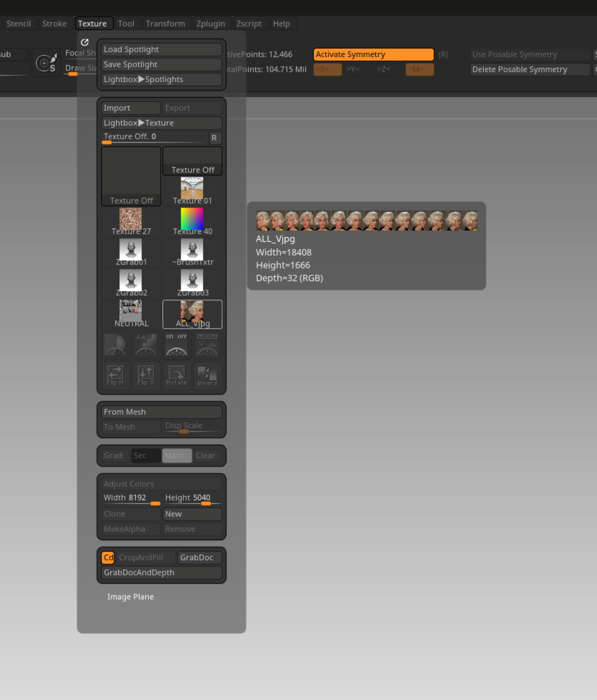Select the Texture 27 noise thumbnail
Viewport: 597px width, 700px height.
click(x=131, y=222)
